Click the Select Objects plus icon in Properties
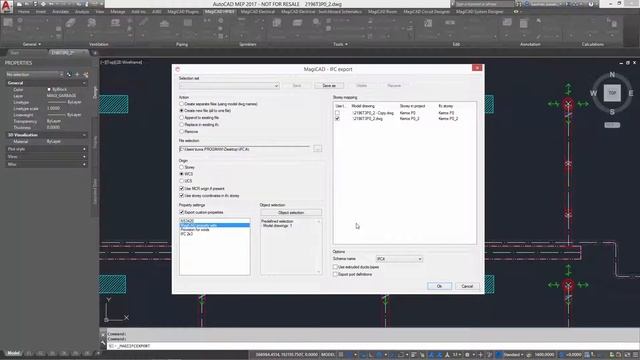 point(77,75)
